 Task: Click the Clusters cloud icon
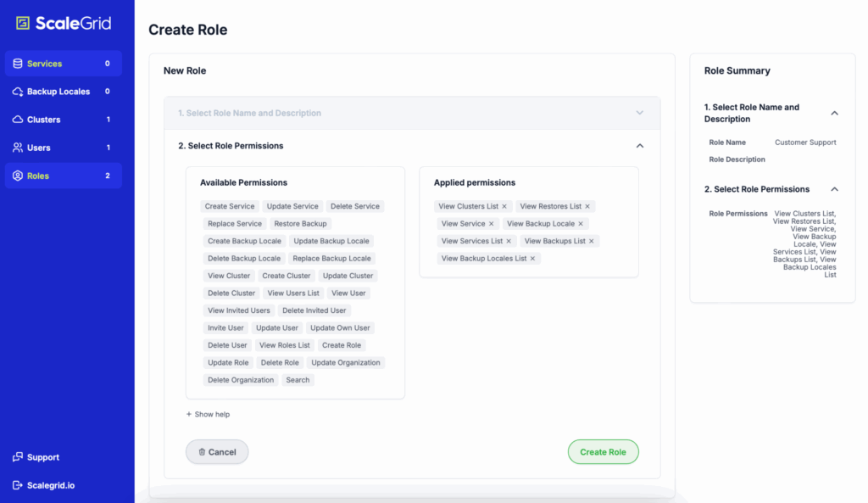[18, 120]
